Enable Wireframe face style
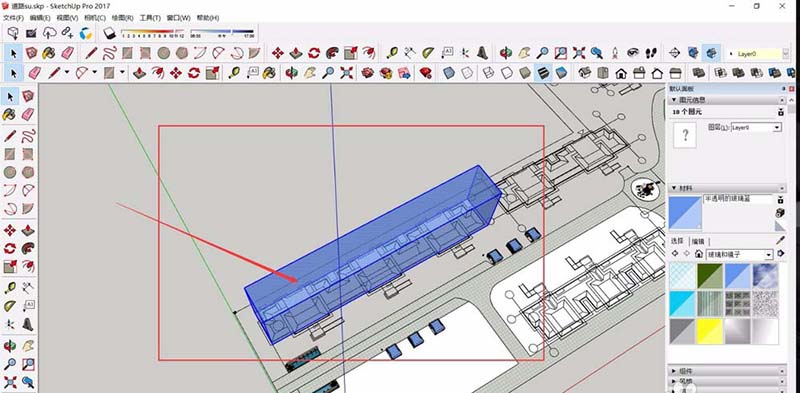800x393 pixels. tap(488, 73)
